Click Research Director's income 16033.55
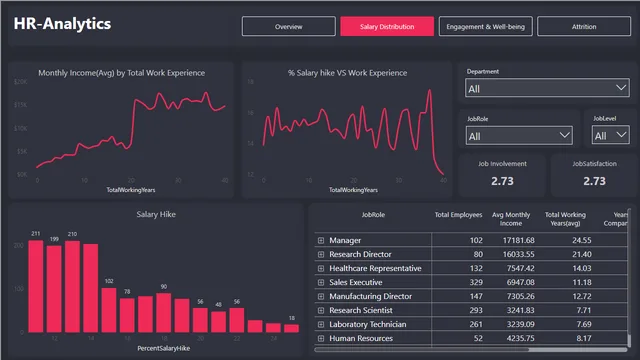 pyautogui.click(x=518, y=254)
